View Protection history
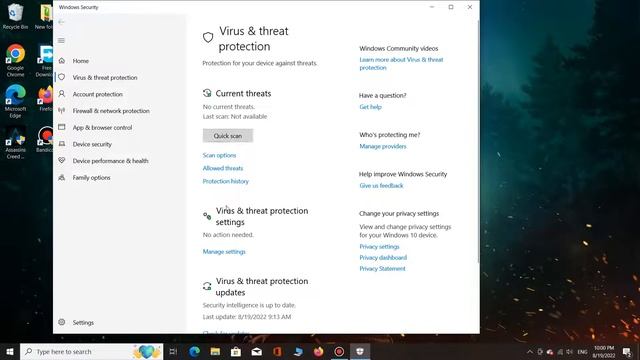This screenshot has width=640, height=360. point(226,181)
